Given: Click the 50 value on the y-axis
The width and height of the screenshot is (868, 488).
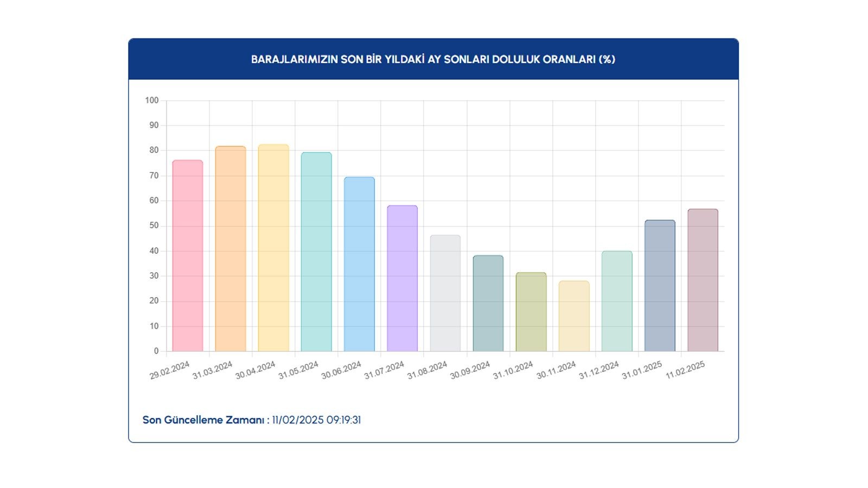Looking at the screenshot, I should pos(154,226).
